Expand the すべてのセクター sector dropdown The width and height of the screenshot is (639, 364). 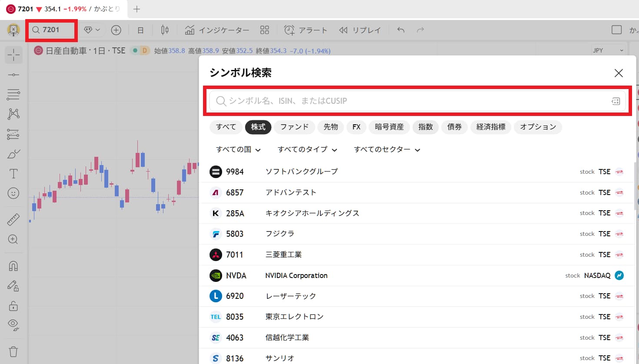click(x=386, y=149)
